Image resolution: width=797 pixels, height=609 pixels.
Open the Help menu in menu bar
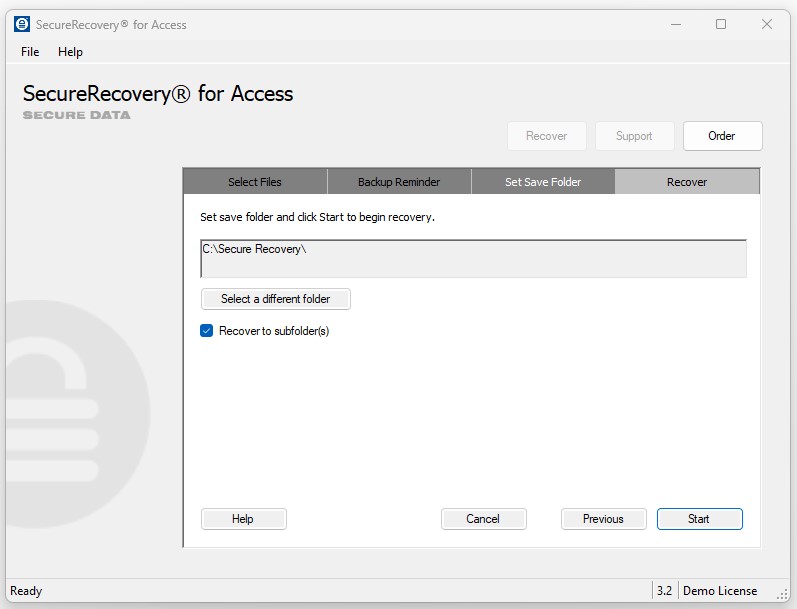[70, 52]
